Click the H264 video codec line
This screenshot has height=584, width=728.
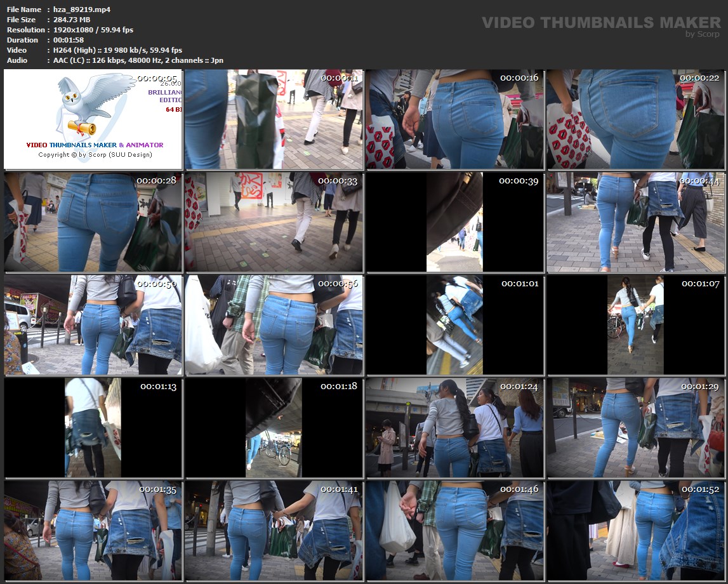117,50
